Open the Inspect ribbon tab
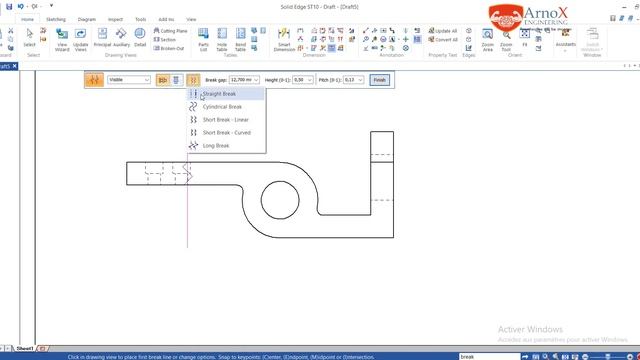640x360 pixels. point(115,19)
